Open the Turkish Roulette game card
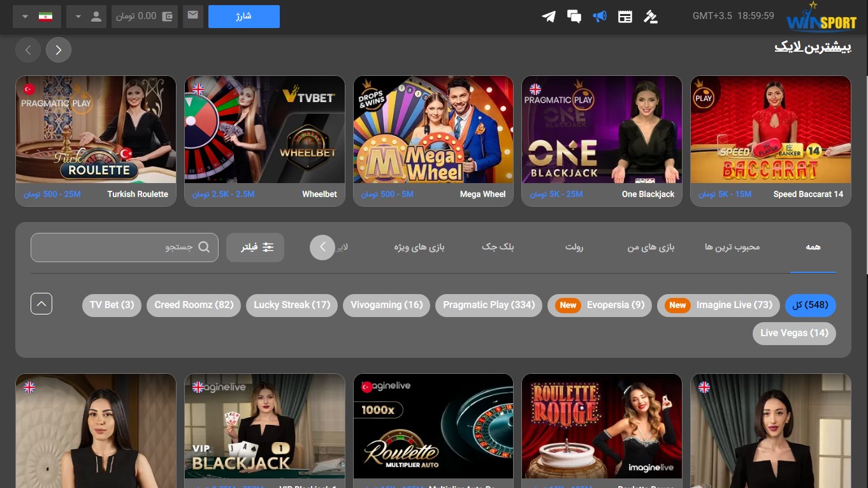 click(x=96, y=141)
